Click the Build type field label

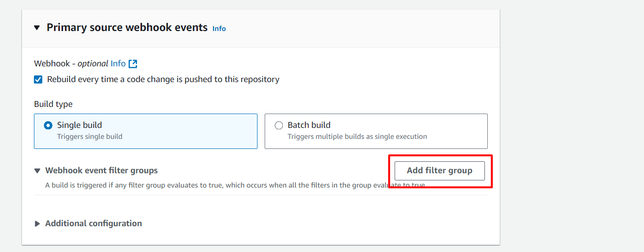click(54, 104)
